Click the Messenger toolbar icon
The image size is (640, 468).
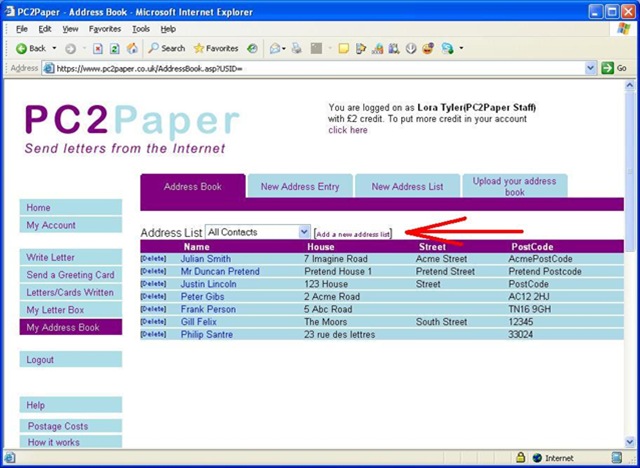(447, 49)
